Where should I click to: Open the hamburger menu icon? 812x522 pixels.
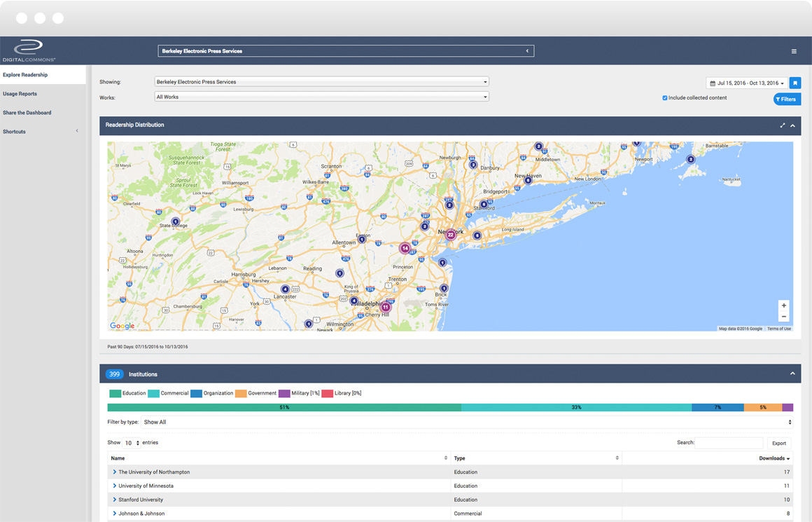794,51
